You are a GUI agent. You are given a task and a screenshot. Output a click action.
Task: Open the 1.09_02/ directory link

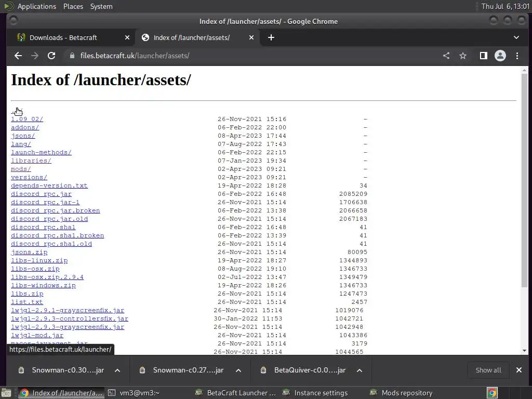(x=27, y=119)
